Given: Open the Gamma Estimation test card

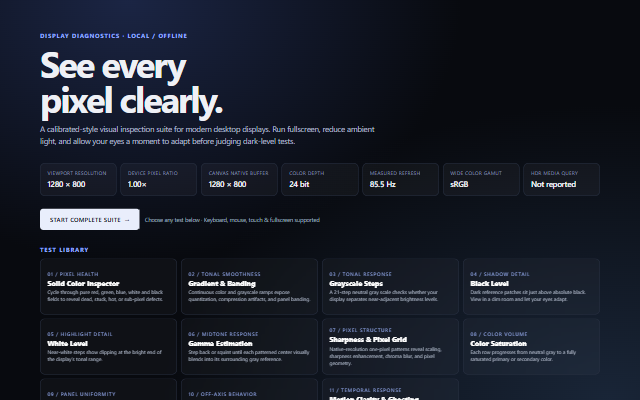Looking at the screenshot, I should [x=249, y=347].
